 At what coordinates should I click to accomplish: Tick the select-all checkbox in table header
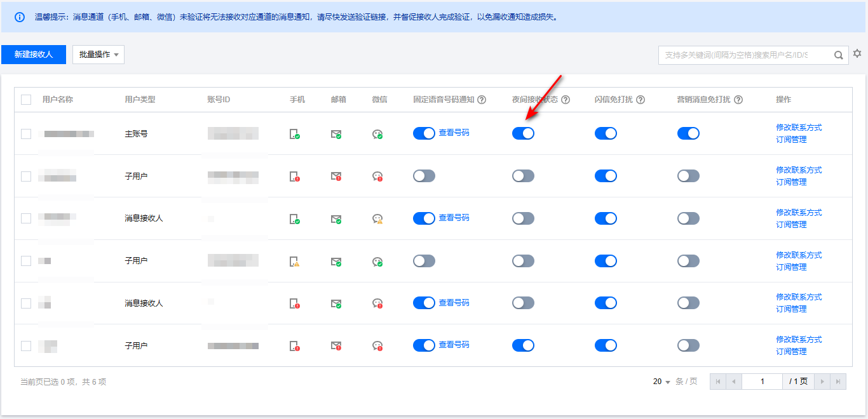click(x=26, y=100)
